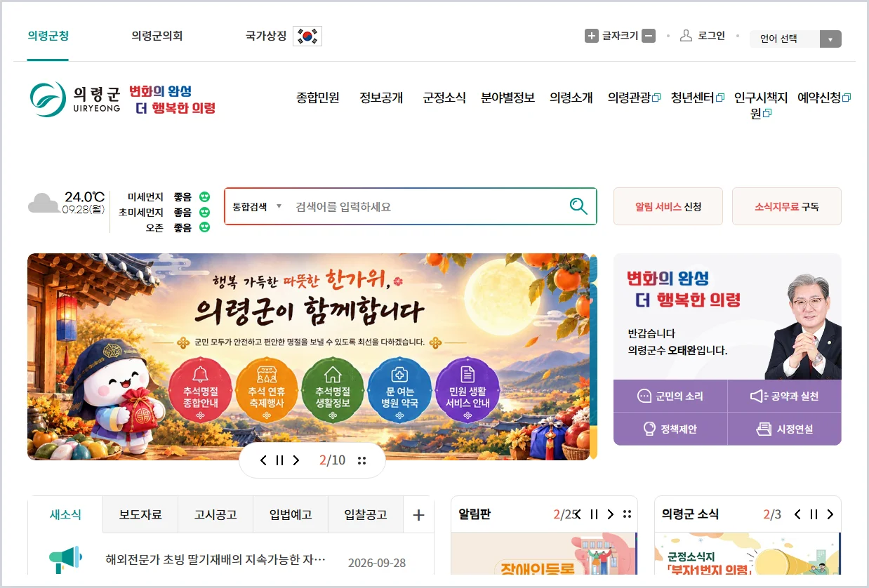Decrease font size with minus icon
The height and width of the screenshot is (588, 869).
click(x=649, y=36)
